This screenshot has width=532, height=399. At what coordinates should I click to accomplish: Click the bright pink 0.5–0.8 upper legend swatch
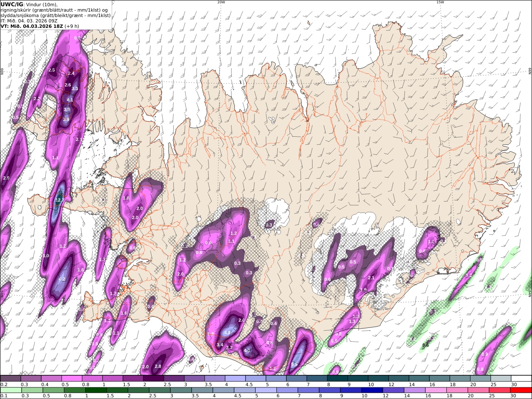[x=71, y=379]
